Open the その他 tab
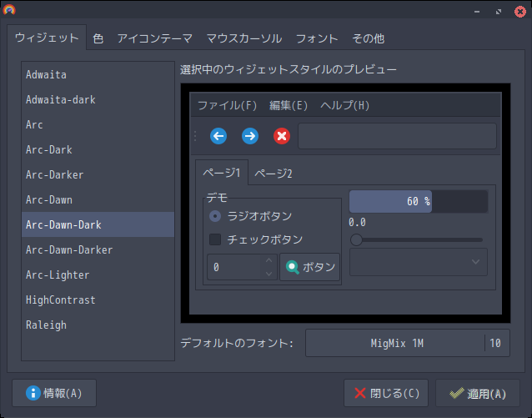This screenshot has height=418, width=532. 368,38
